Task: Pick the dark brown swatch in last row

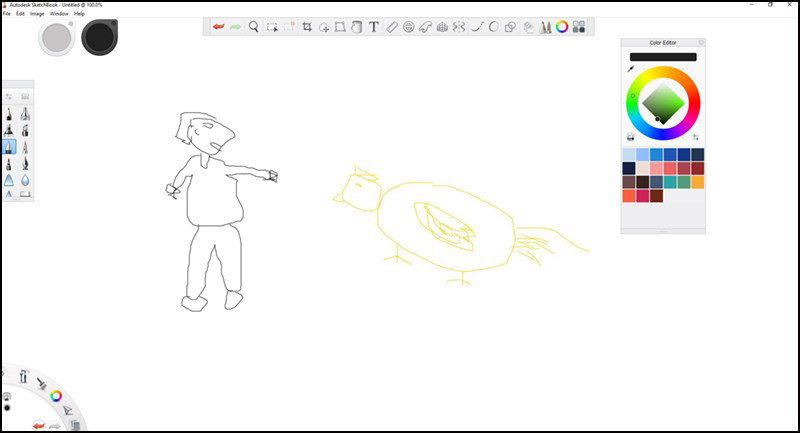Action: (x=656, y=196)
